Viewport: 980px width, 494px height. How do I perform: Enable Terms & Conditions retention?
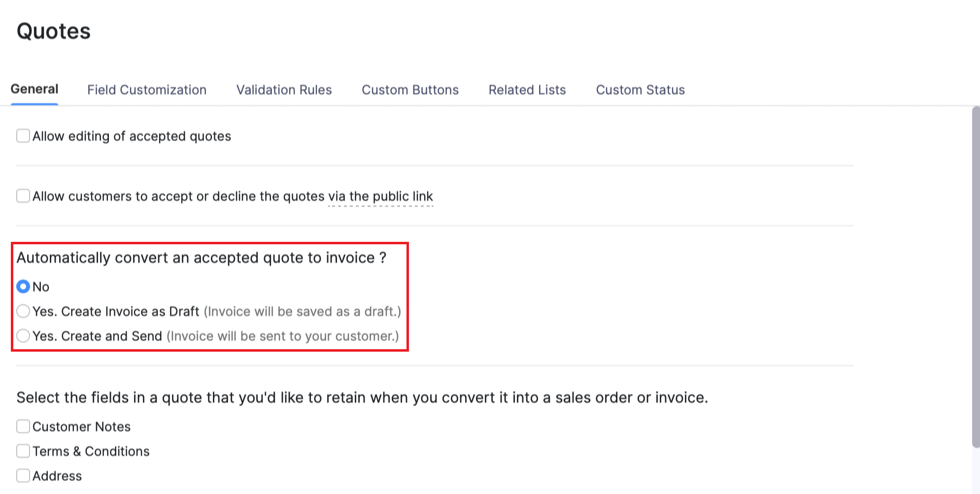23,450
